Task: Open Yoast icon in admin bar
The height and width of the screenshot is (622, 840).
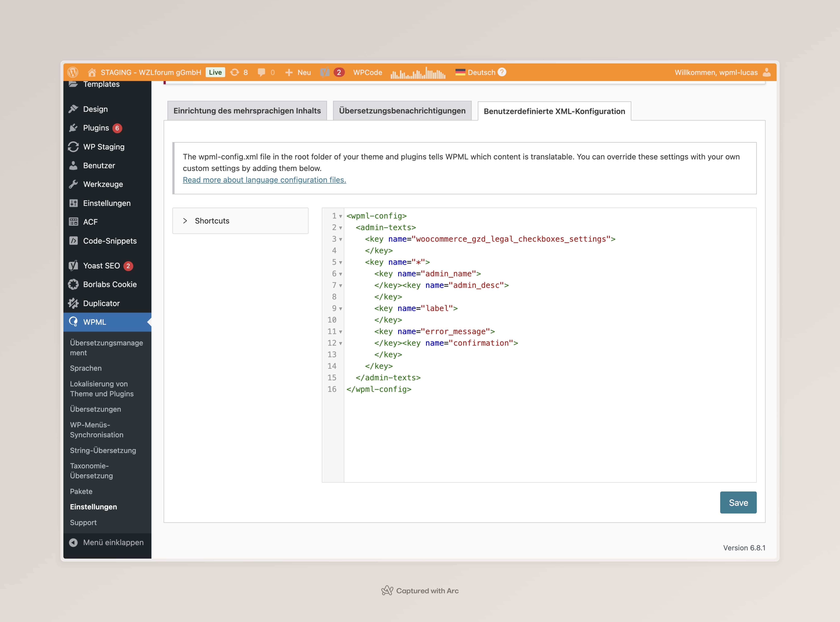Action: coord(325,72)
